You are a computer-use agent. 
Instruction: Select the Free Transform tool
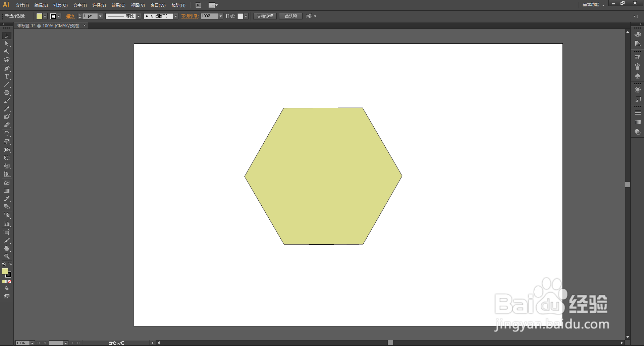[7, 158]
